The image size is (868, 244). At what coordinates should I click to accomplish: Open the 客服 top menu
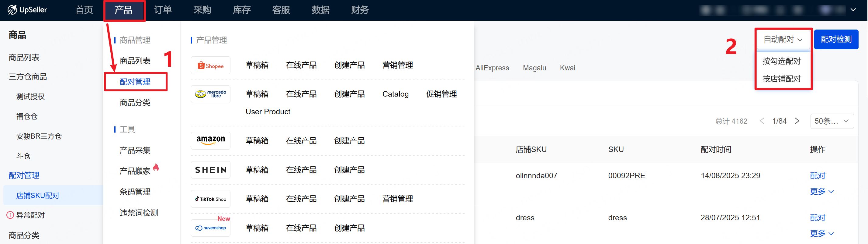281,10
